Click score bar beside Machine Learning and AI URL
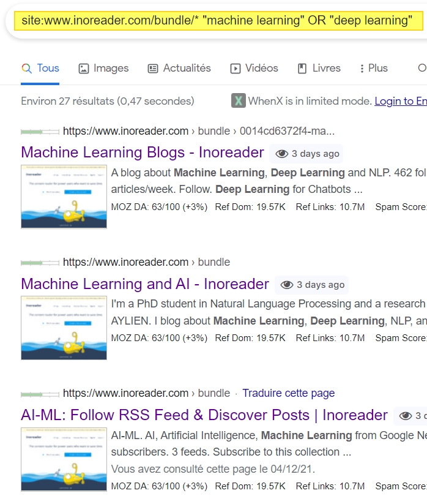The height and width of the screenshot is (504, 427). pyautogui.click(x=40, y=263)
